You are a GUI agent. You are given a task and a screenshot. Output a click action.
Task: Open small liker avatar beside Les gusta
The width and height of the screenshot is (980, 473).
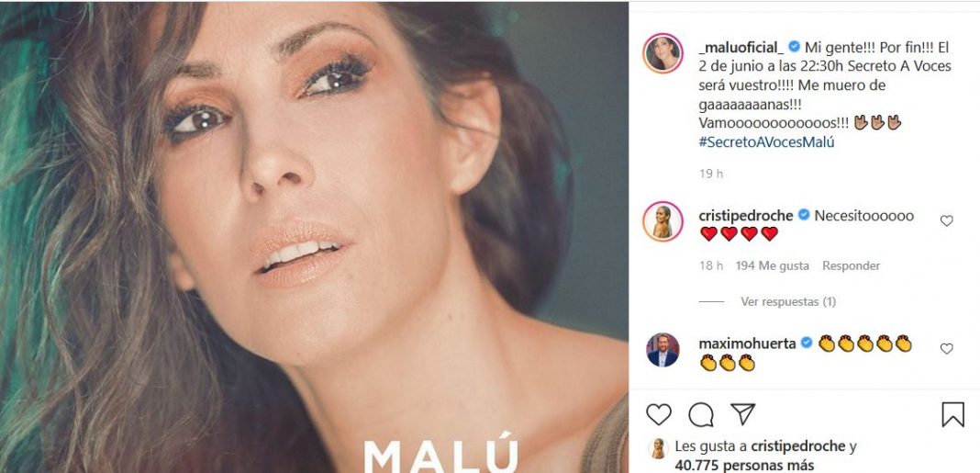(x=658, y=447)
